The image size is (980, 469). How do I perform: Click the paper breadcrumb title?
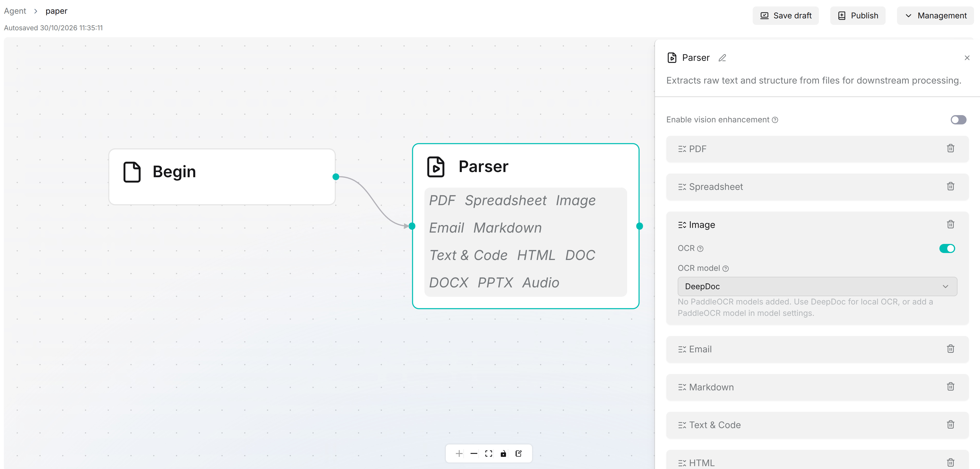(56, 11)
